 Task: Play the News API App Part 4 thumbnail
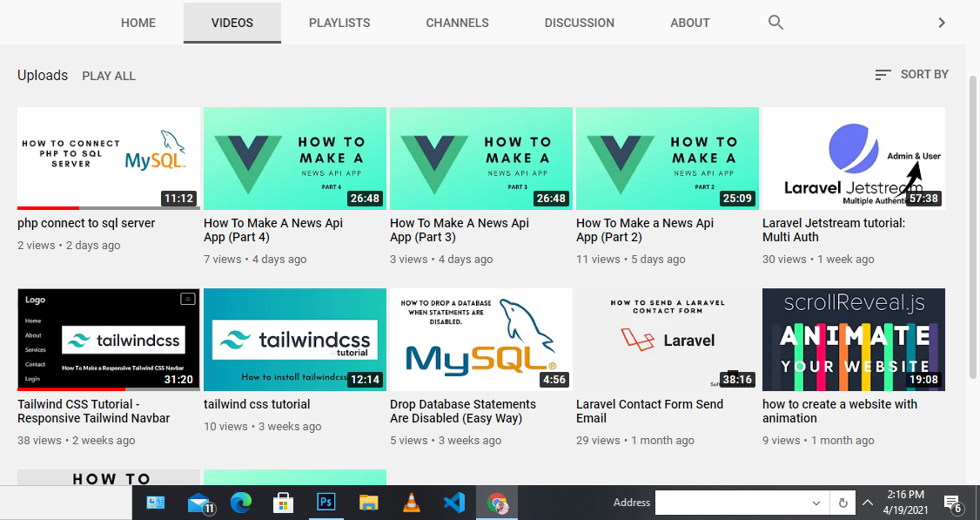(295, 159)
